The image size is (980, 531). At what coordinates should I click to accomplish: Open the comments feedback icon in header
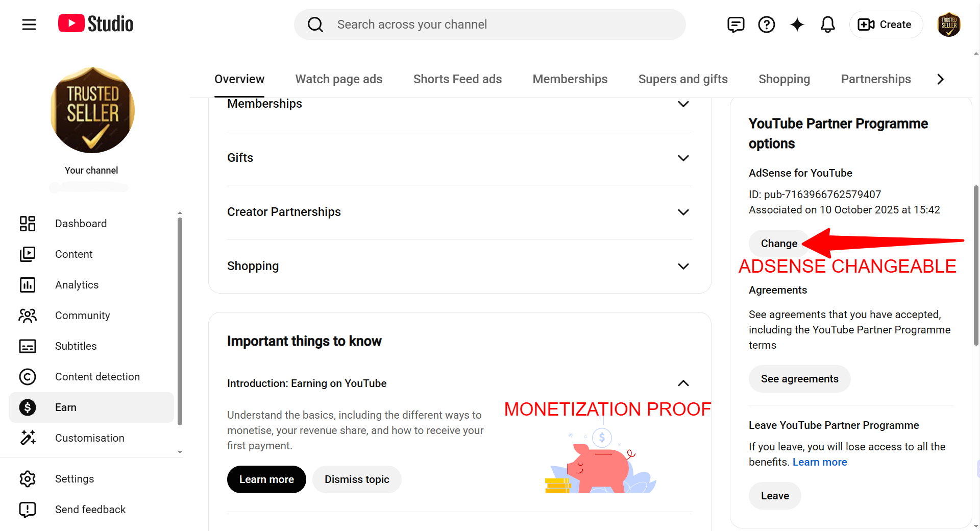click(x=736, y=24)
